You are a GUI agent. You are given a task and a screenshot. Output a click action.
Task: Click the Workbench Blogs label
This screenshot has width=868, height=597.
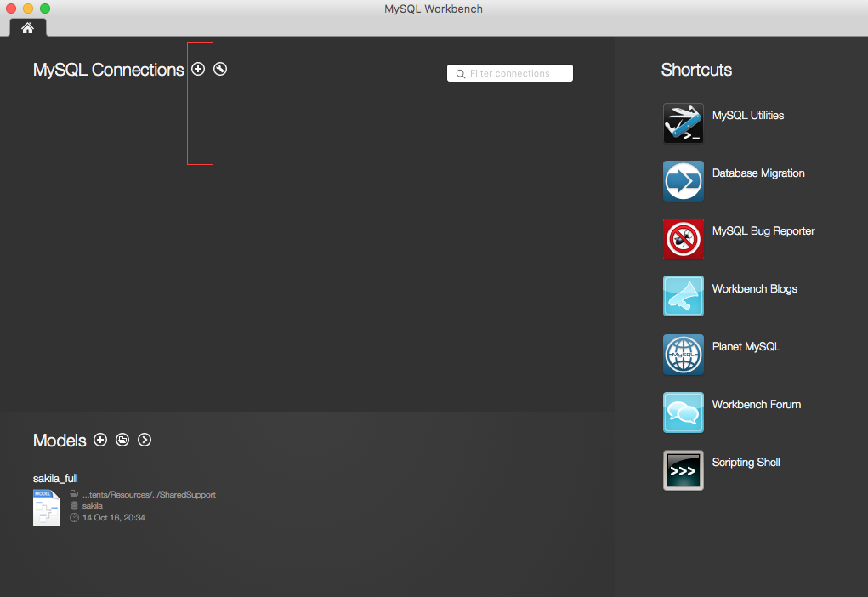755,288
